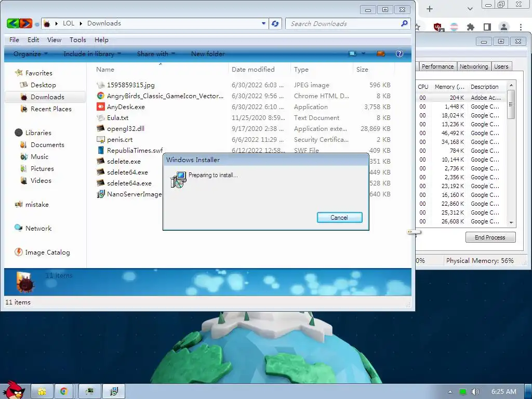Open the Tools menu
Viewport: 532px width, 399px height.
(78, 39)
